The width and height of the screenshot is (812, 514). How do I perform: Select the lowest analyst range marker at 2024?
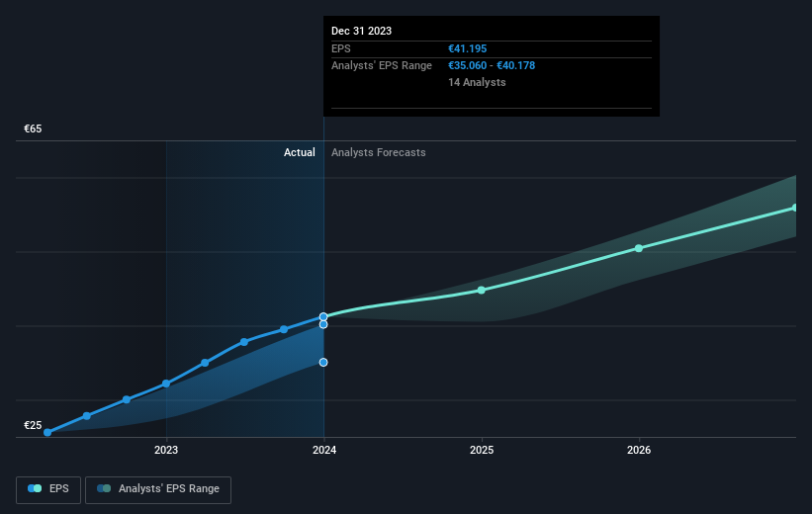(323, 363)
